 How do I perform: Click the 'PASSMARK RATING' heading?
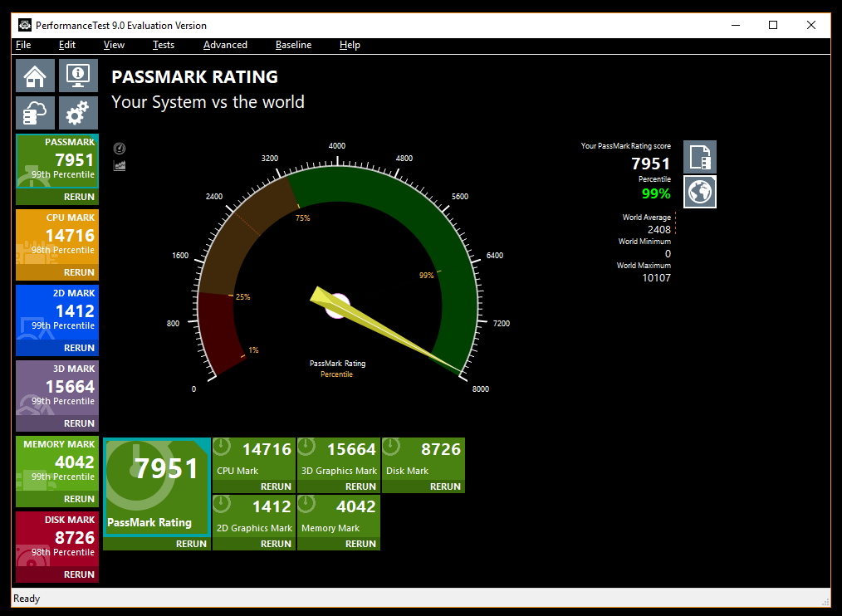[194, 77]
